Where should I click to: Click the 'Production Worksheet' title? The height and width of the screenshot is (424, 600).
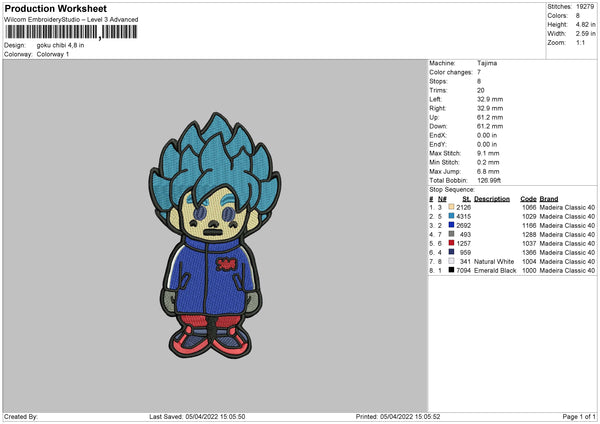[x=55, y=8]
